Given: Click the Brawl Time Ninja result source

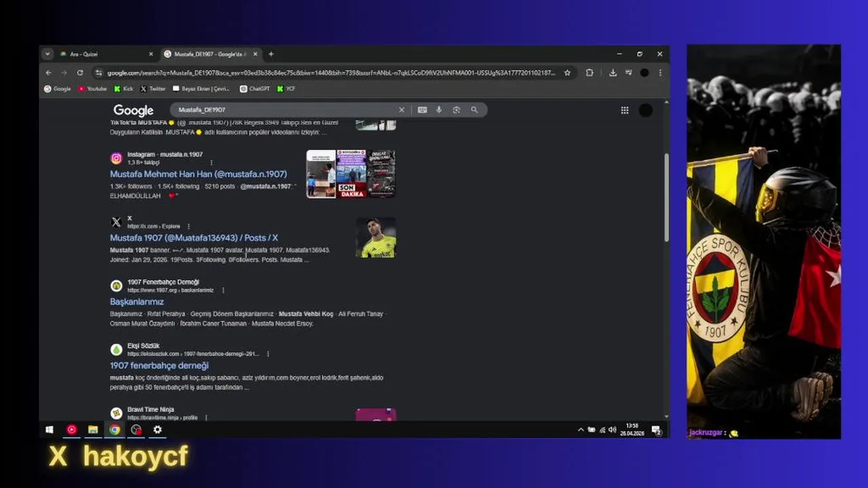Looking at the screenshot, I should tap(151, 409).
